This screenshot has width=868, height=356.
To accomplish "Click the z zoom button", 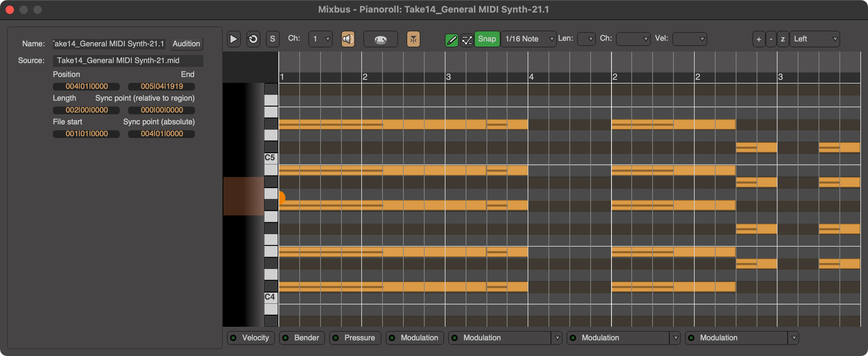I will coord(783,39).
